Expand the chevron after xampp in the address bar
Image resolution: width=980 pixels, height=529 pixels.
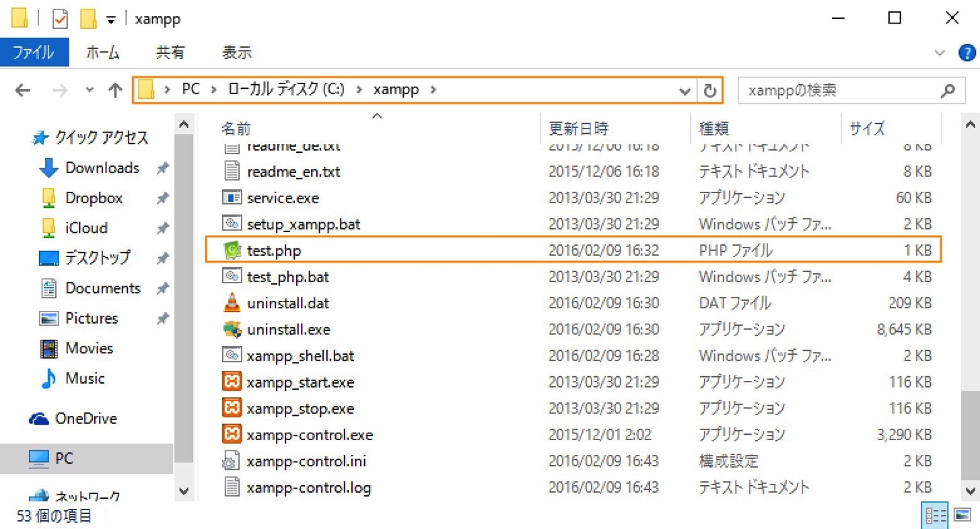432,90
